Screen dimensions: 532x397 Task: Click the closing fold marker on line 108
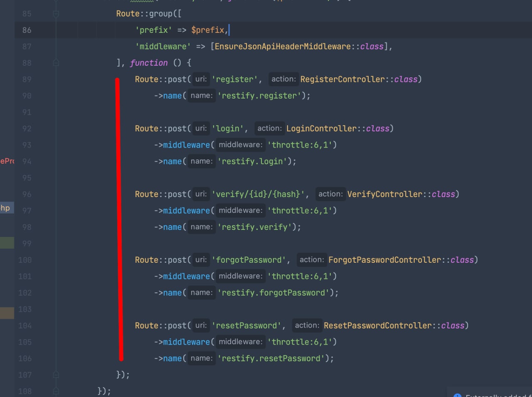pos(56,391)
